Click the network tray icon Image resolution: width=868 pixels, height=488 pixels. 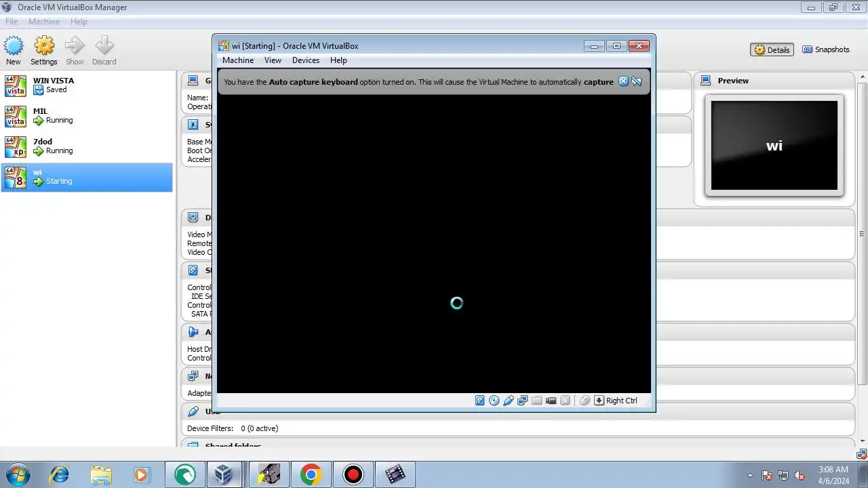783,475
